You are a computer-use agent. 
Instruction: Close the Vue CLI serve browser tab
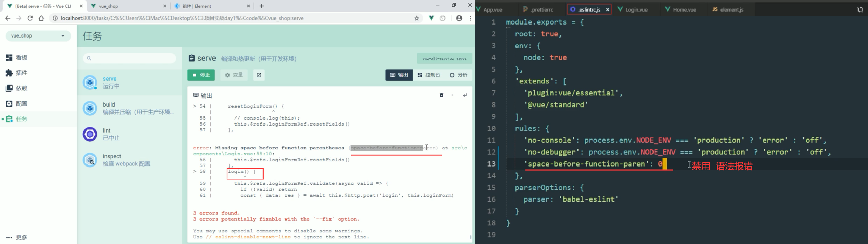pos(81,6)
